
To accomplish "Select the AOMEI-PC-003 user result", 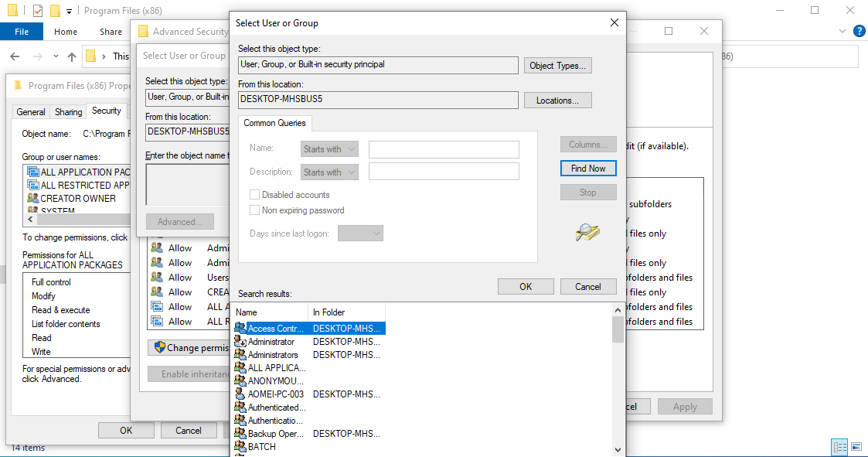I will click(309, 394).
